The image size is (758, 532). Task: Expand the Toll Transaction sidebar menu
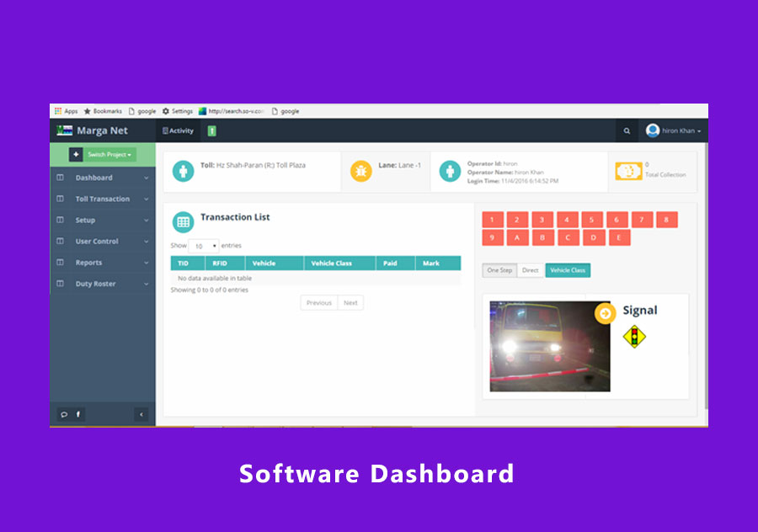(103, 199)
